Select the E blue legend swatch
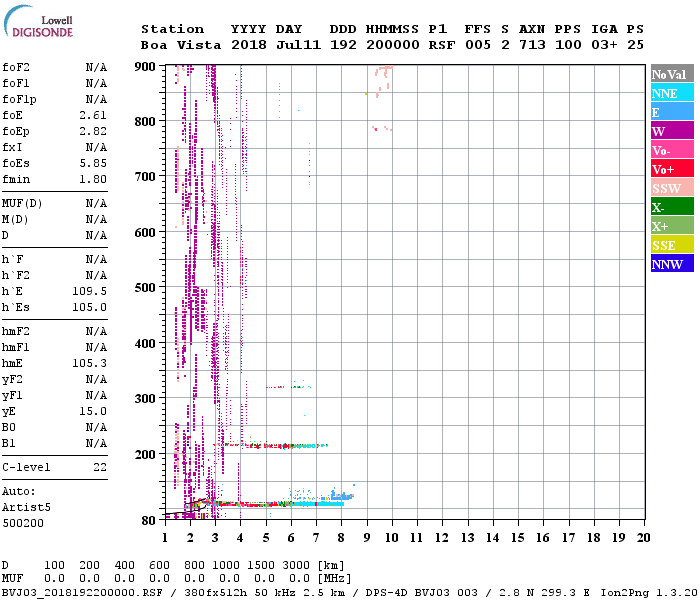Viewport: 700px width, 600px height. pyautogui.click(x=672, y=112)
